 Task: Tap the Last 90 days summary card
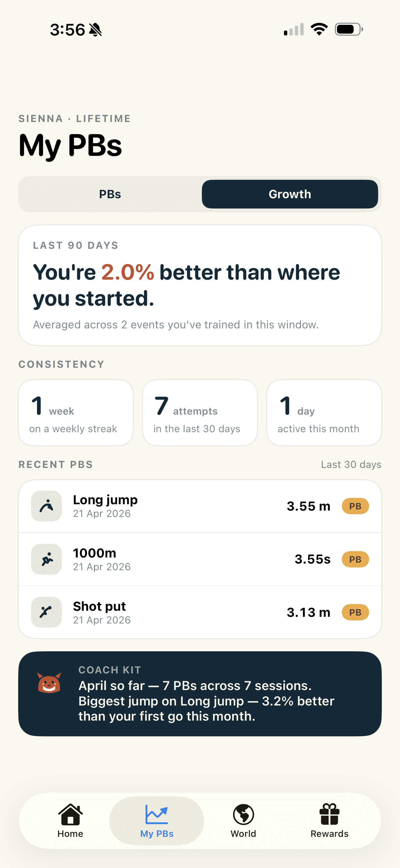coord(200,284)
